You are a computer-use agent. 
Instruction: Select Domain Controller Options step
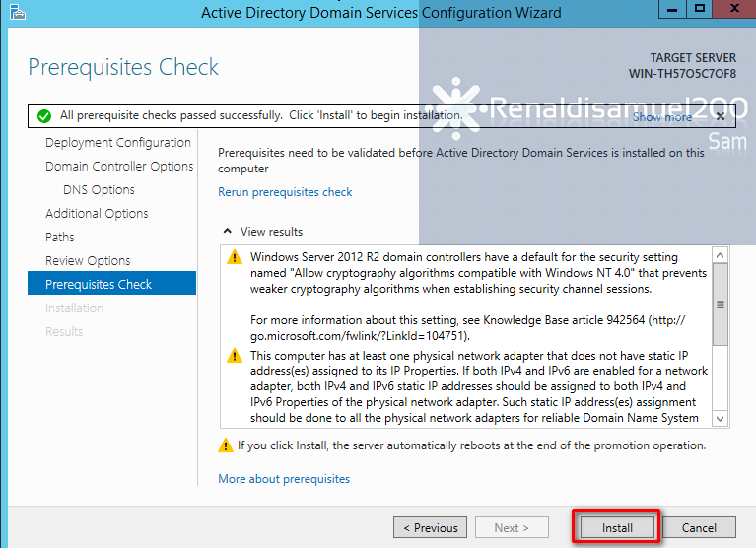pyautogui.click(x=119, y=167)
